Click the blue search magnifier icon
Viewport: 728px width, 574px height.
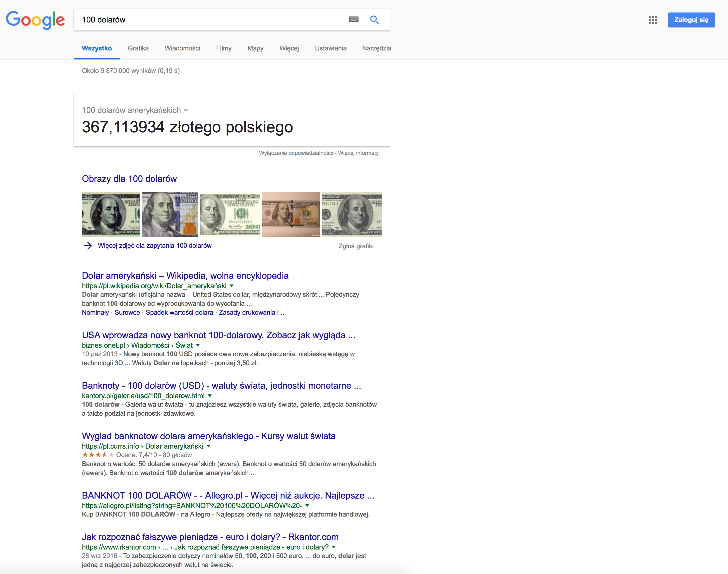coord(374,19)
